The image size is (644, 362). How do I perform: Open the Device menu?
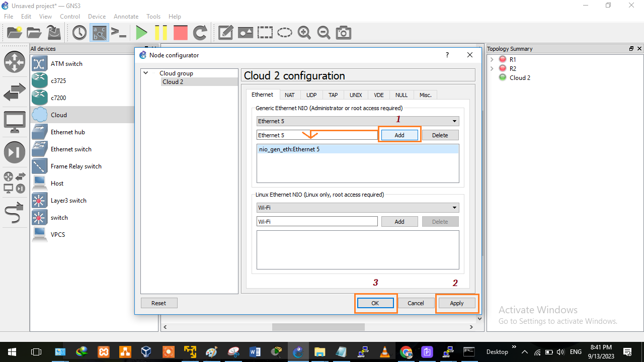tap(97, 17)
